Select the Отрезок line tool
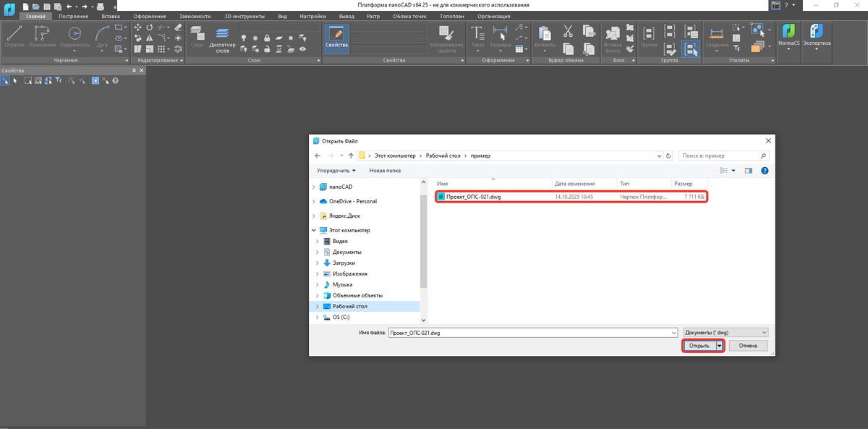Screen dimensions: 868x429 coord(14,36)
